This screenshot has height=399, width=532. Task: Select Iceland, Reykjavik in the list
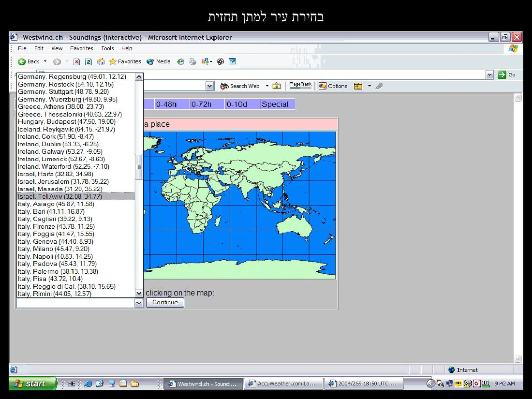pos(75,129)
